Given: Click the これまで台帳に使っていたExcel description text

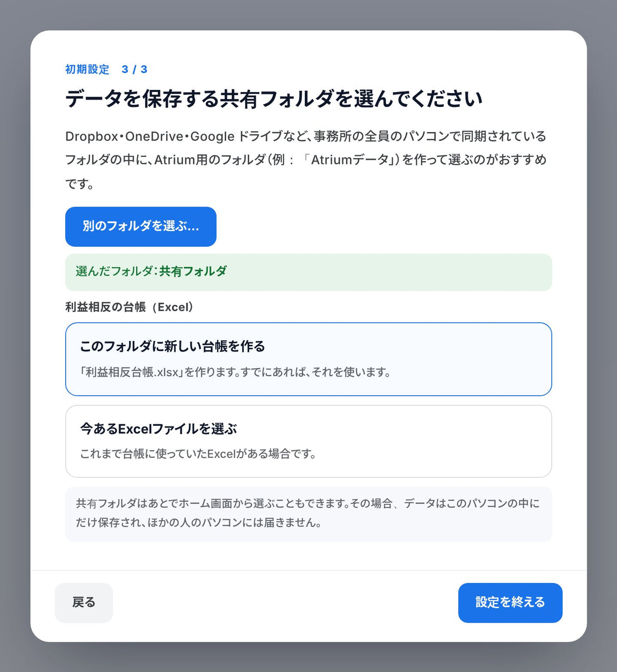Looking at the screenshot, I should 198,454.
